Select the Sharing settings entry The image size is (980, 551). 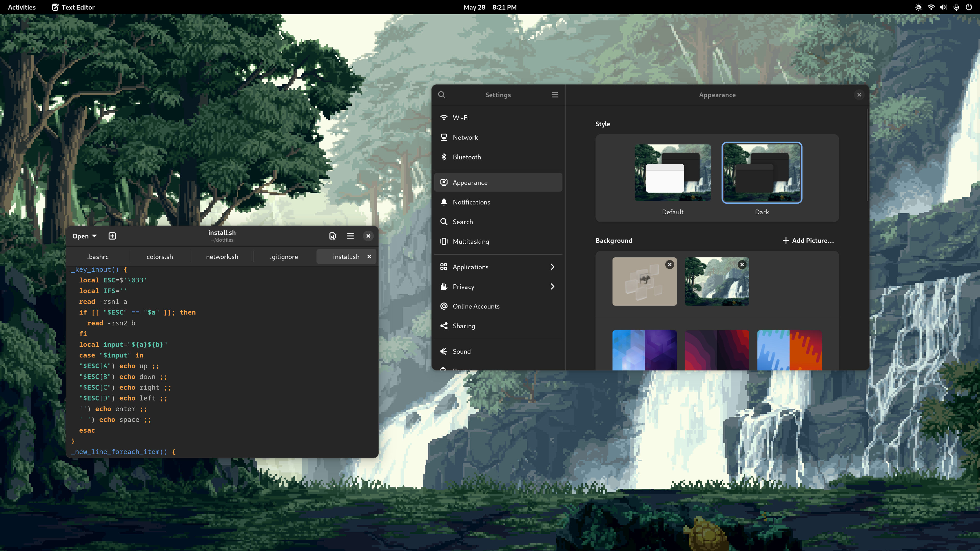coord(464,325)
